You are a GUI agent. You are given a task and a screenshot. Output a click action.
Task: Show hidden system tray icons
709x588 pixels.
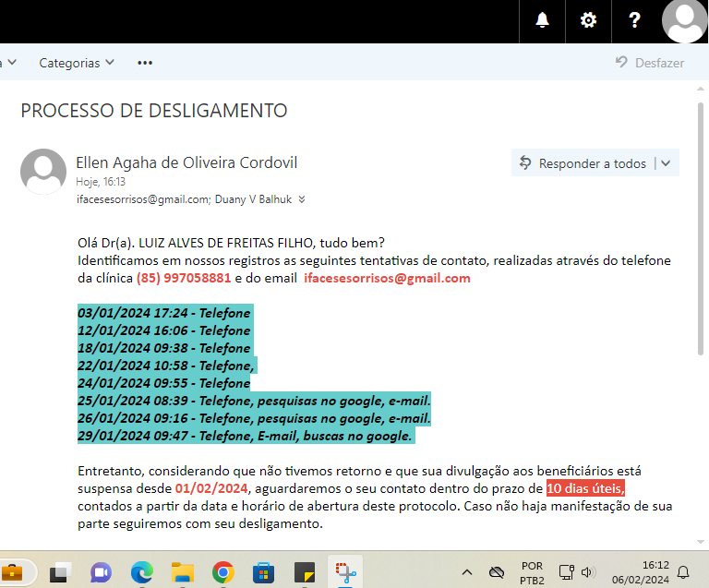point(466,572)
